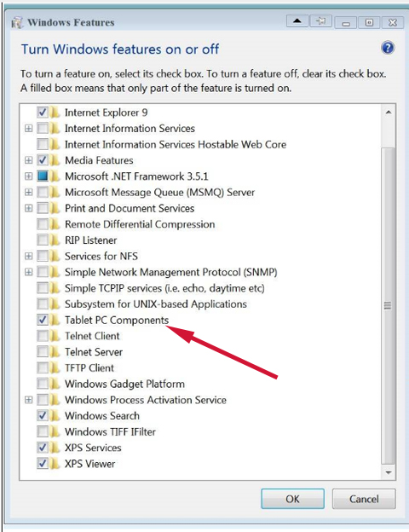This screenshot has height=532, width=409.
Task: Click the Tablet PC Components folder icon
Action: coord(55,320)
